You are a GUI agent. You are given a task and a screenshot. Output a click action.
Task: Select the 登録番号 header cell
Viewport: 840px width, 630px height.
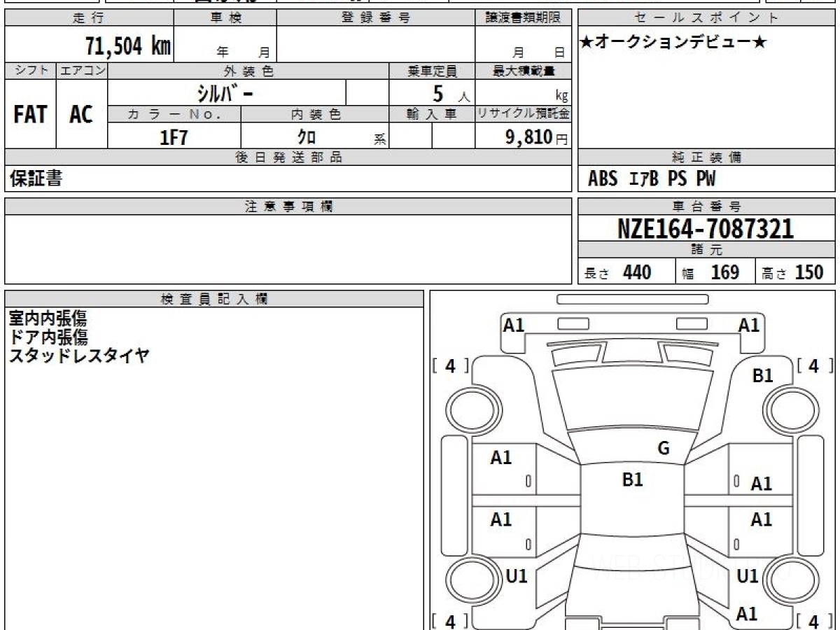(376, 18)
